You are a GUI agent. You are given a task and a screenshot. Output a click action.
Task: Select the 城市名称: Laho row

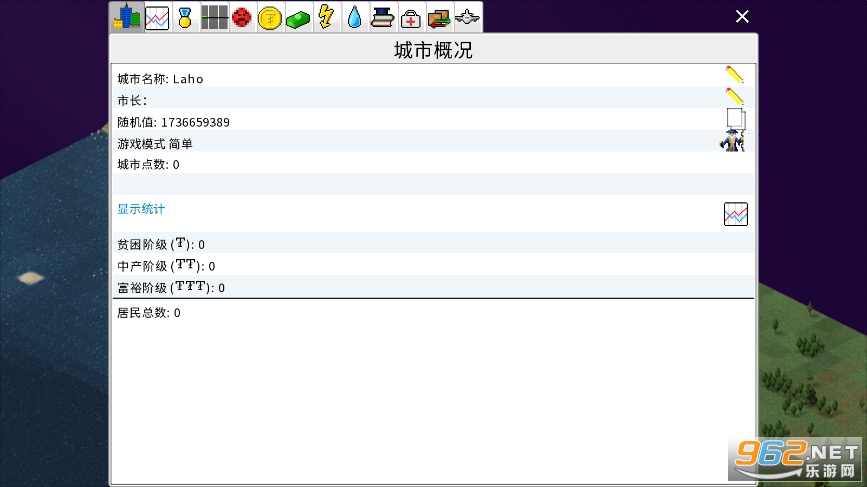tap(434, 78)
